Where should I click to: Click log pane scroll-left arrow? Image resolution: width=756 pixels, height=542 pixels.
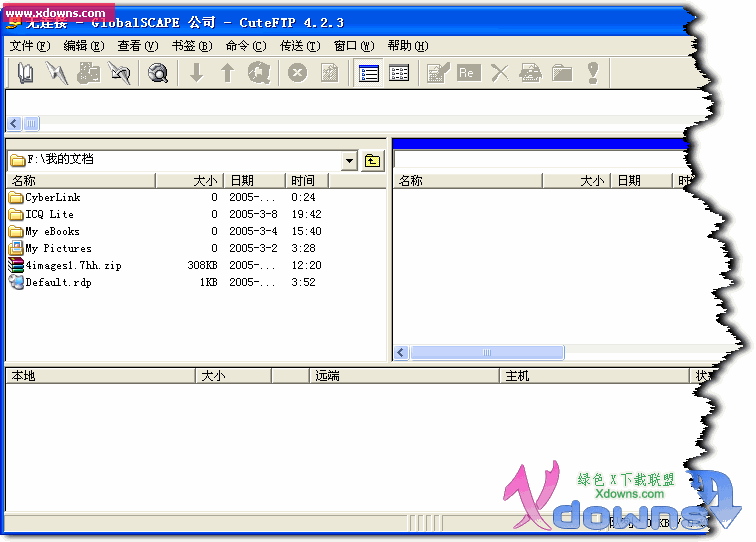pyautogui.click(x=14, y=123)
